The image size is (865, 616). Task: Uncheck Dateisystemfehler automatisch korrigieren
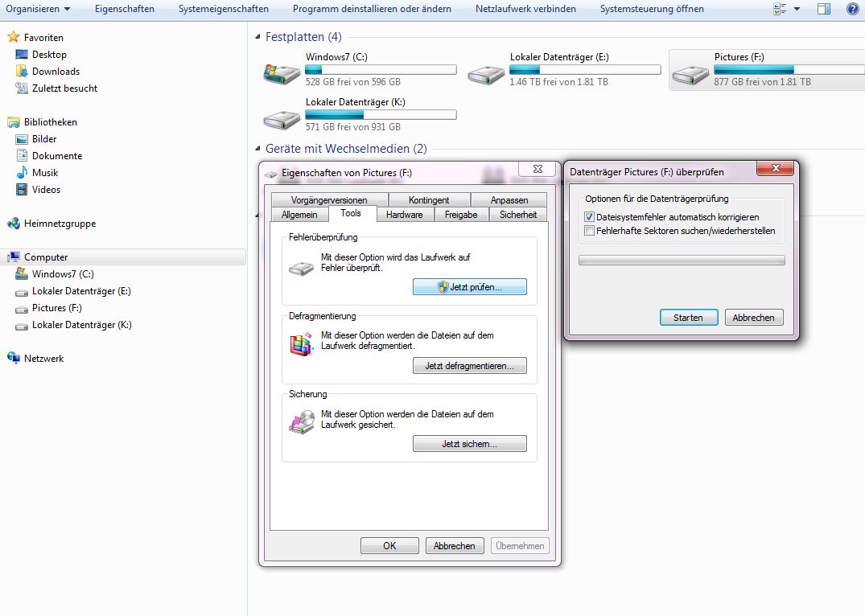590,217
